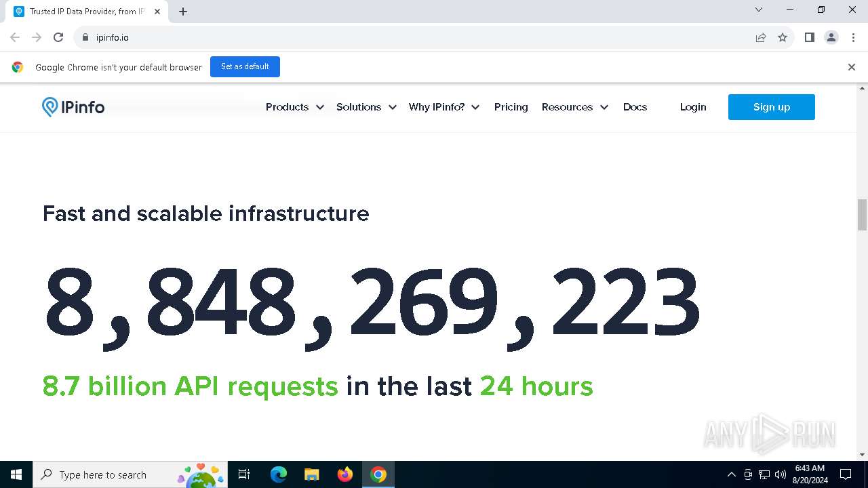Open the Docs page
Screen dimensions: 868x488
point(635,107)
